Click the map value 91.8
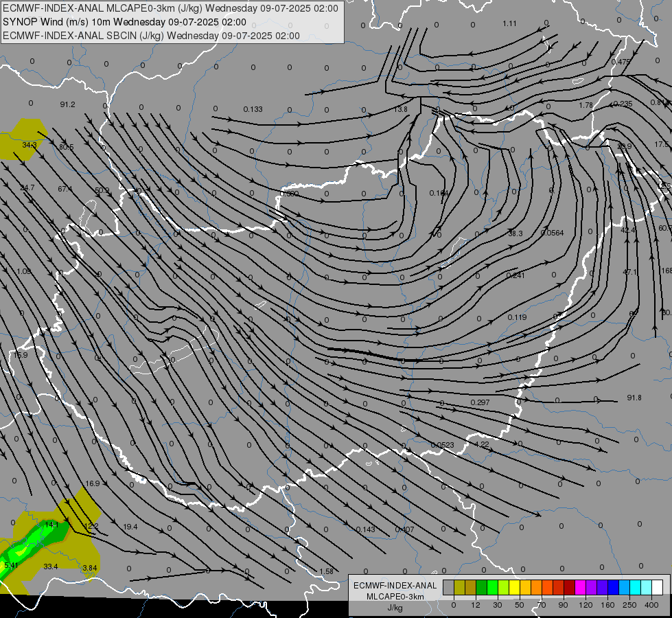Image resolution: width=672 pixels, height=618 pixels. click(x=634, y=398)
